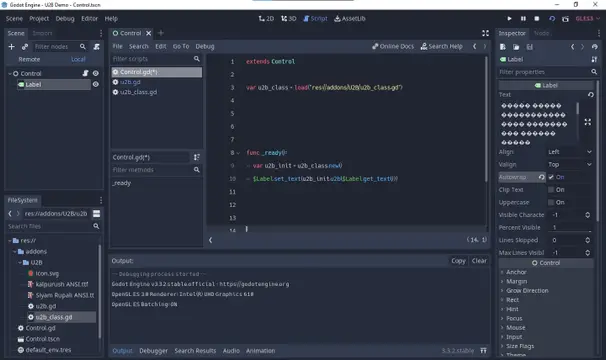The width and height of the screenshot is (606, 360).
Task: Click the Play Custom Scene icon
Action: [x=565, y=19]
